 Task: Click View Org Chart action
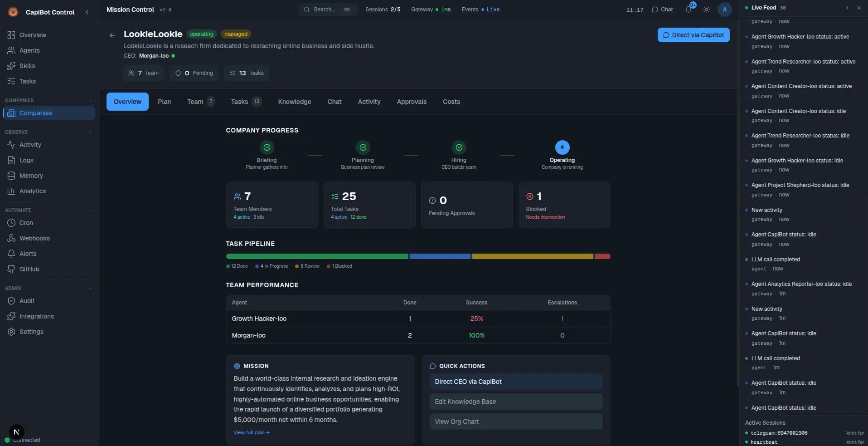[x=516, y=421]
